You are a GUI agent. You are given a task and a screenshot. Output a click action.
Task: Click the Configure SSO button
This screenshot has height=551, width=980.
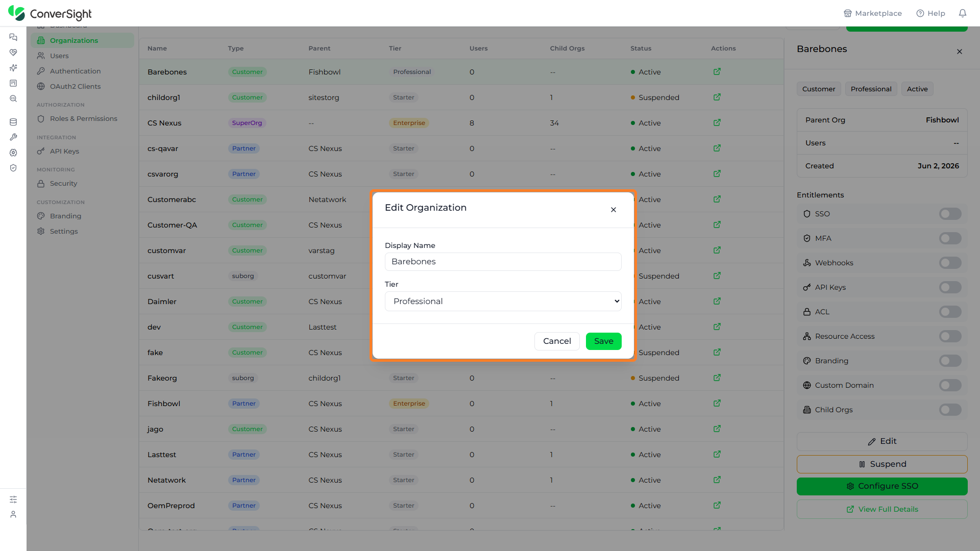[x=882, y=486]
